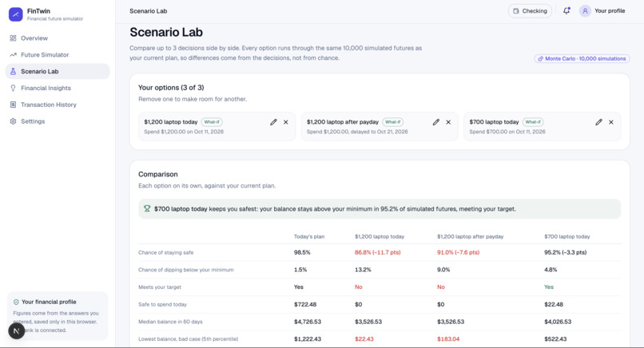The height and width of the screenshot is (348, 644).
Task: Click the $22.48 safe to spend value
Action: pos(554,305)
